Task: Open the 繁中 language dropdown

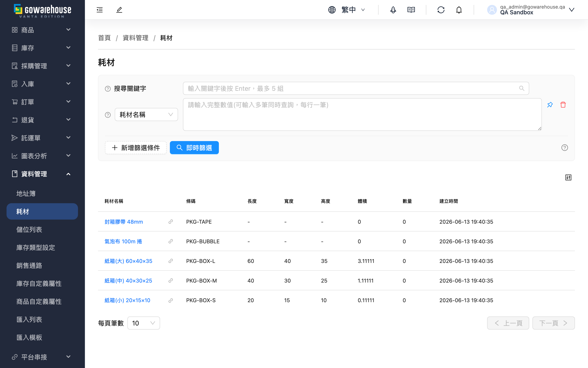Action: 347,10
